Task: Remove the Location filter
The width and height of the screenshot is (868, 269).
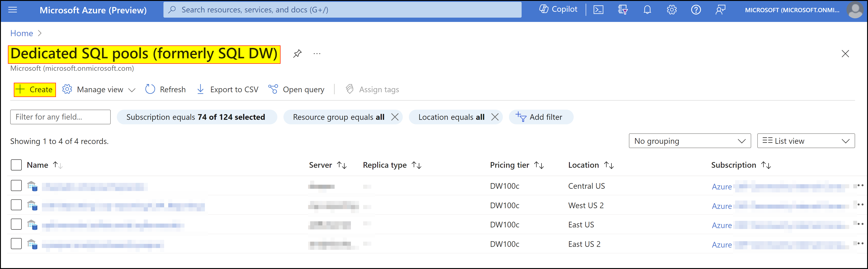Action: 495,117
